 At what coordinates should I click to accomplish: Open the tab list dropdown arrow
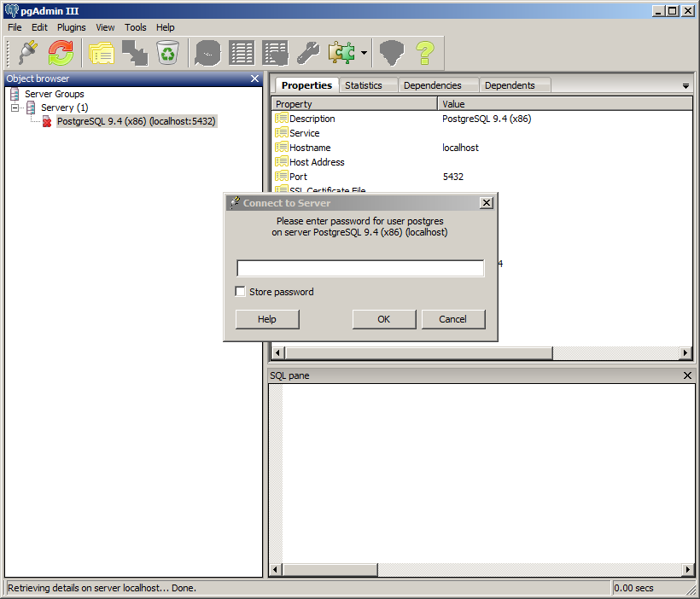pyautogui.click(x=685, y=86)
